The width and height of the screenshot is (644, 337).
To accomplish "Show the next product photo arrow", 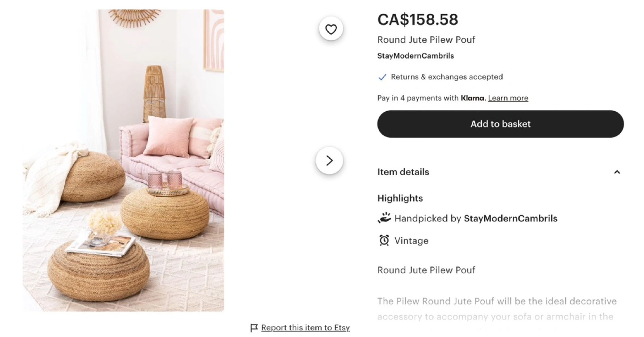I will 329,160.
